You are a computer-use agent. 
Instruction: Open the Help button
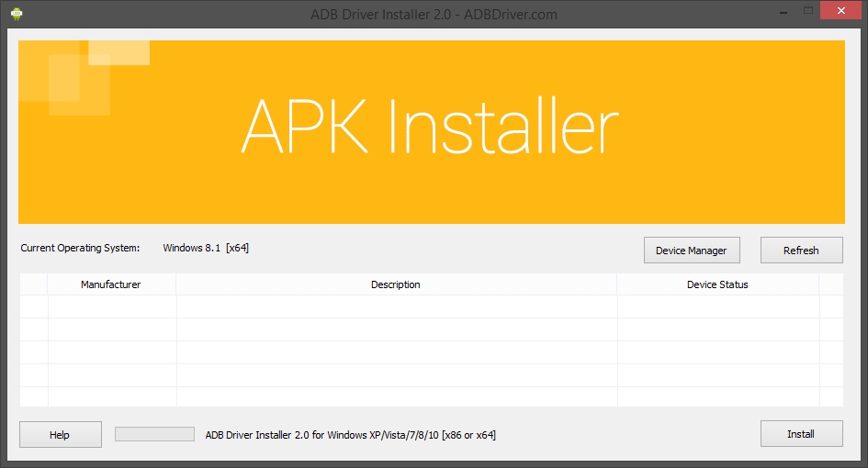coord(61,435)
